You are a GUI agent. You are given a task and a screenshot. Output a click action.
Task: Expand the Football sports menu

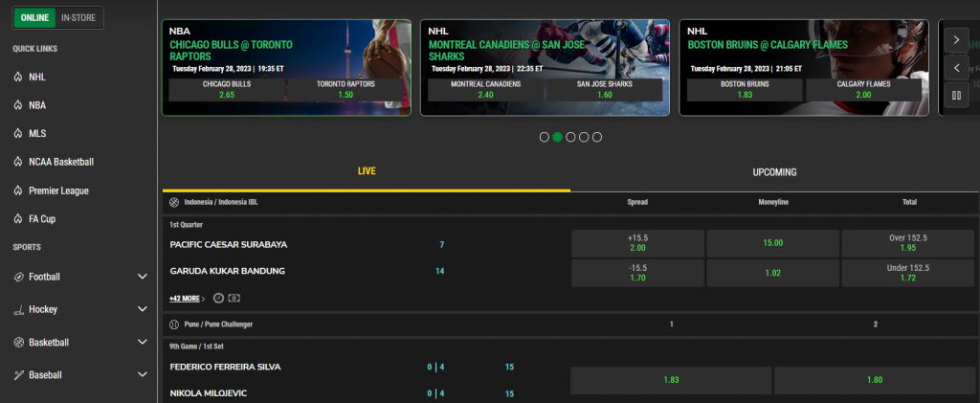[x=143, y=277]
